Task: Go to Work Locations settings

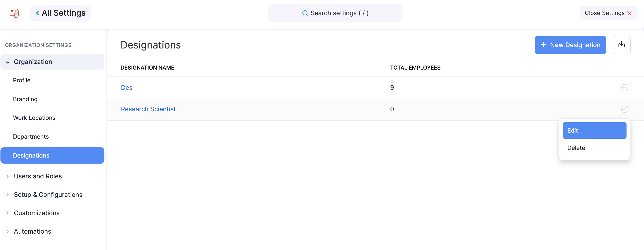Action: pyautogui.click(x=34, y=118)
